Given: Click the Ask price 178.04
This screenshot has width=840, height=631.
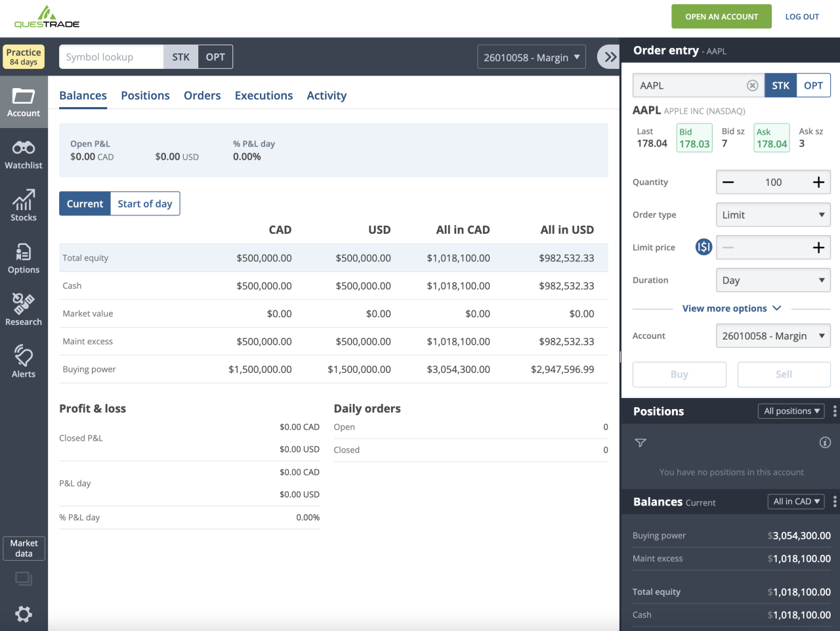Looking at the screenshot, I should (x=772, y=138).
